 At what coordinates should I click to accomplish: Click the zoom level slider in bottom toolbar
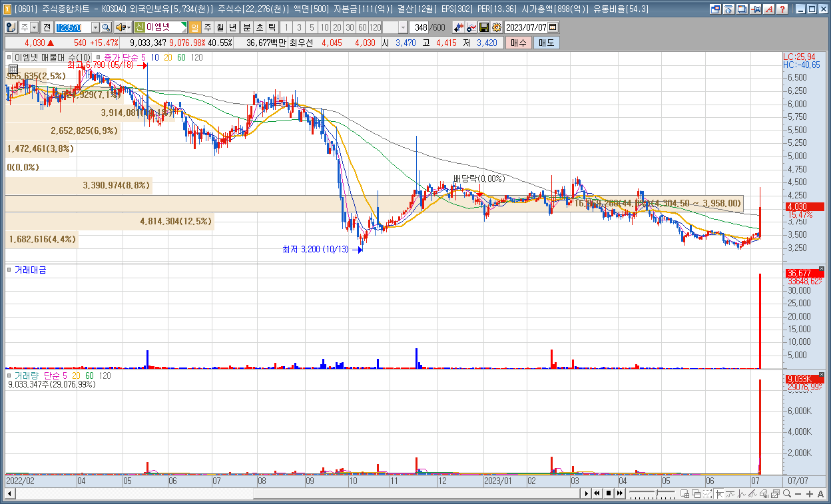pos(652,493)
